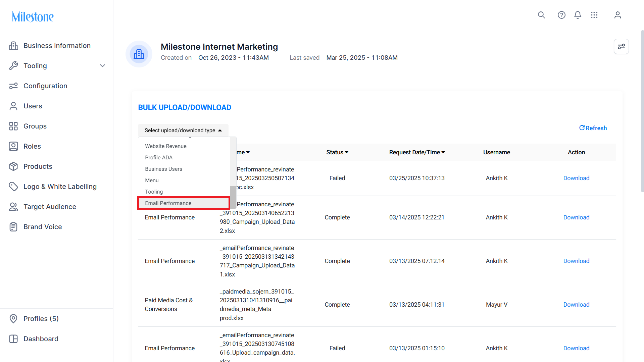The image size is (644, 362).
Task: Click the Products box icon
Action: [13, 166]
